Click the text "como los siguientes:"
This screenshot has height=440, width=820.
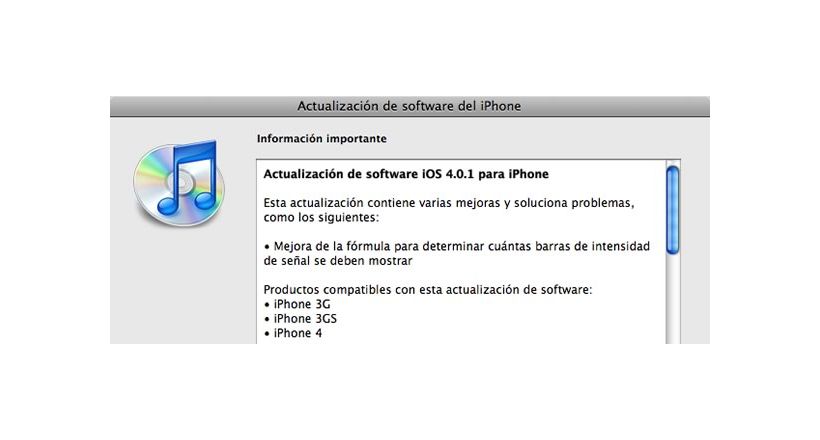321,217
